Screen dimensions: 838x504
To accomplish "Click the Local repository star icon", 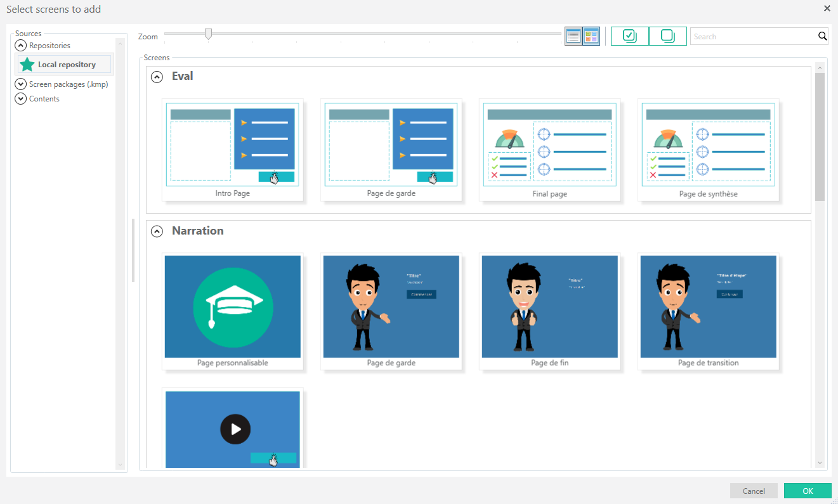I will pyautogui.click(x=27, y=65).
